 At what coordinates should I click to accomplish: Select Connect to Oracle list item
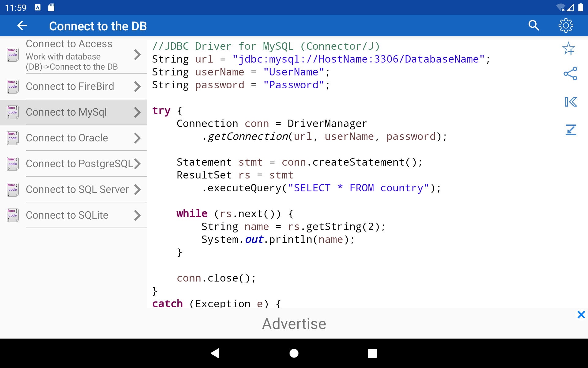tap(73, 138)
